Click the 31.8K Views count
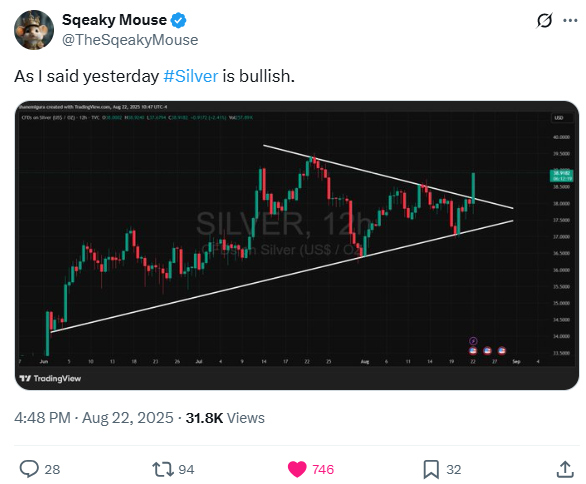The height and width of the screenshot is (484, 586). point(225,418)
